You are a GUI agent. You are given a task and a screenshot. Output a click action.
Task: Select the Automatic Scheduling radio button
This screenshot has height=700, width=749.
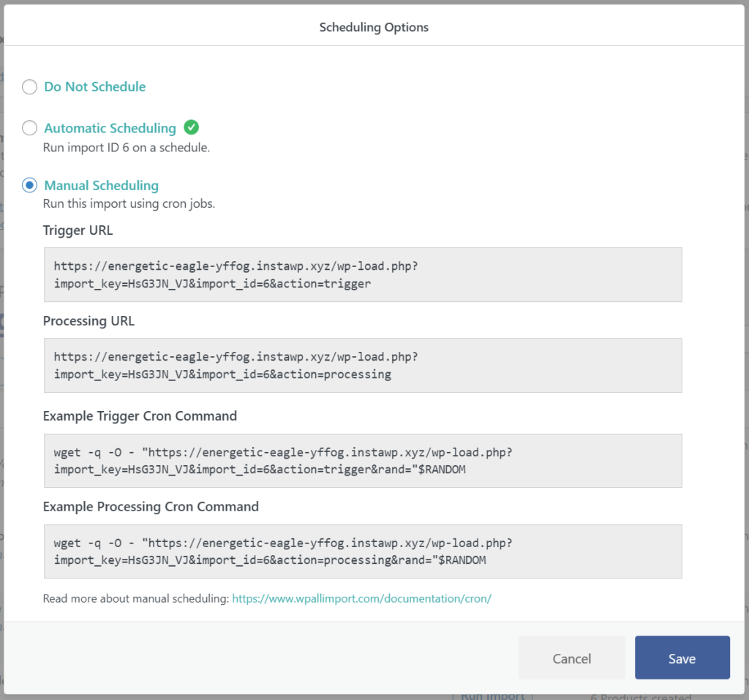(29, 128)
